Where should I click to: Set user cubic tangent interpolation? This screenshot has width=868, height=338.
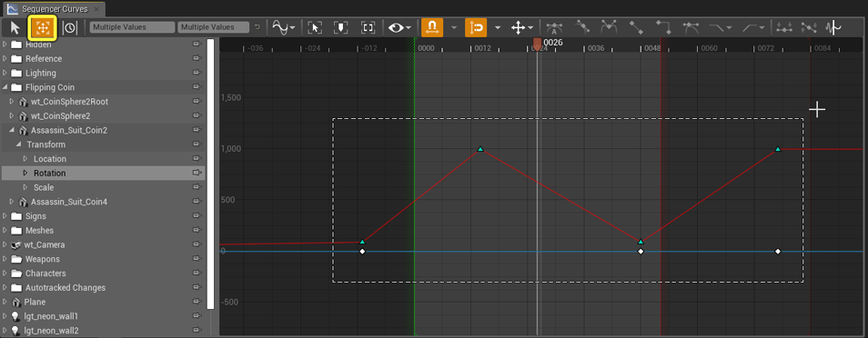pyautogui.click(x=581, y=27)
